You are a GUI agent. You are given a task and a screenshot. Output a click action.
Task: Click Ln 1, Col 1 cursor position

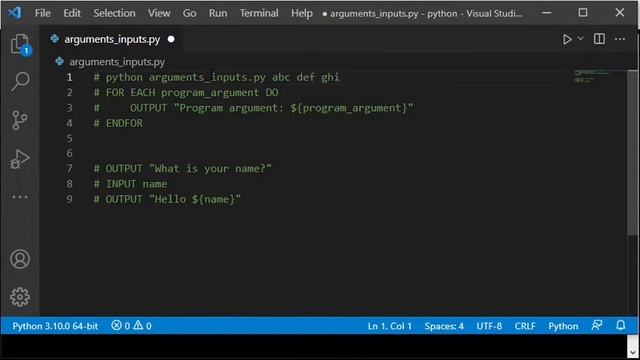tap(389, 326)
